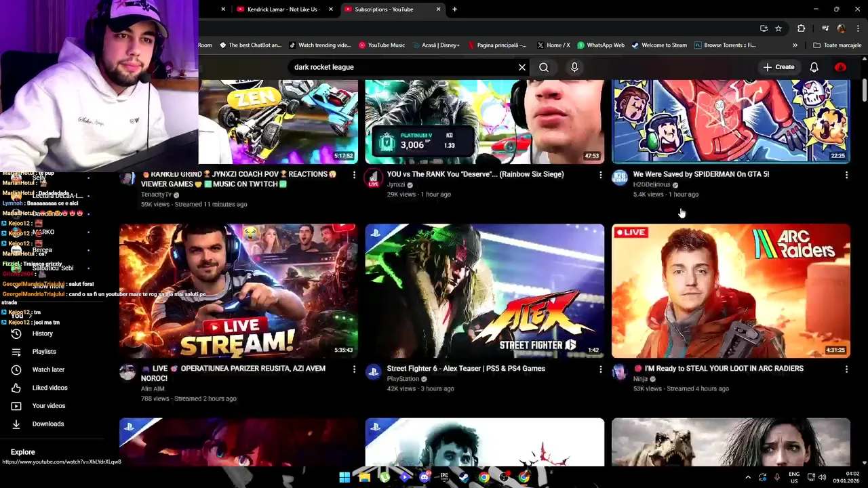
Task: Open the Acasă | Disney+ bookmark
Action: tap(435, 45)
